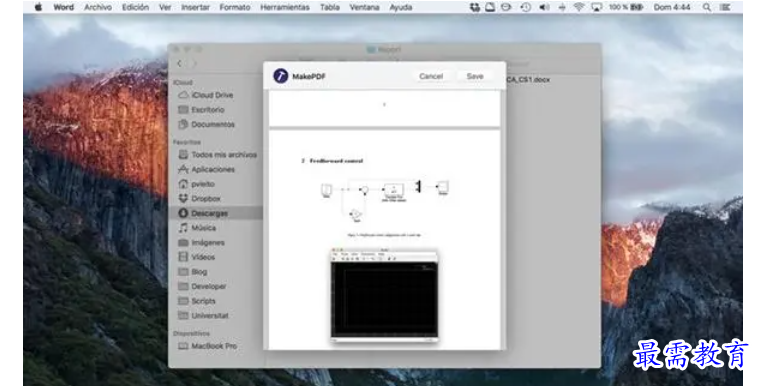
Task: Open the Herramientas menu
Action: pos(285,7)
